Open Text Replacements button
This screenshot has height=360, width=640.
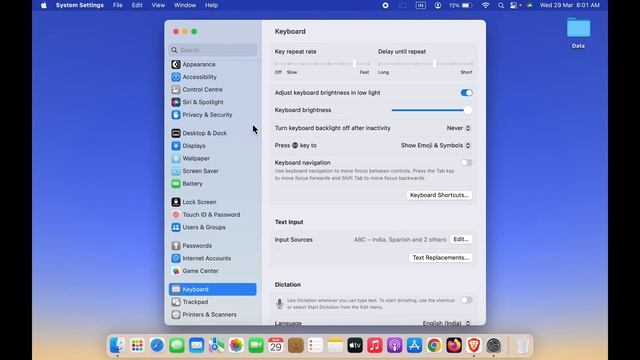[440, 258]
